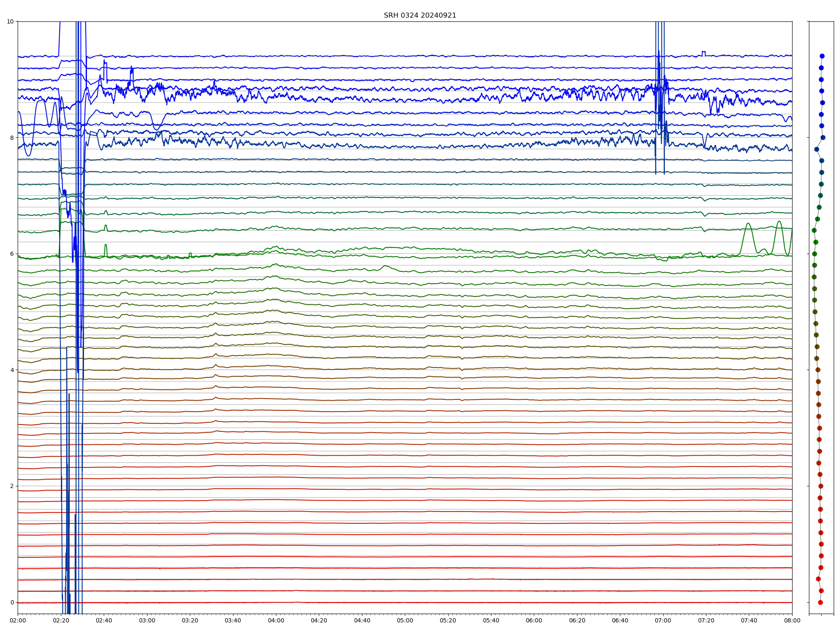Screen dimensions: 840x630
Task: Click the second tall green peak near 07:50
Action: coord(779,221)
